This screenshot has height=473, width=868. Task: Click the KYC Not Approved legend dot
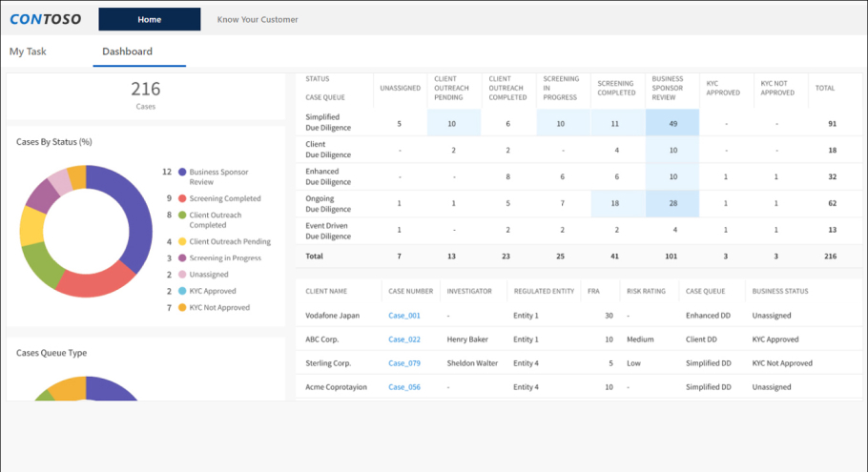181,308
